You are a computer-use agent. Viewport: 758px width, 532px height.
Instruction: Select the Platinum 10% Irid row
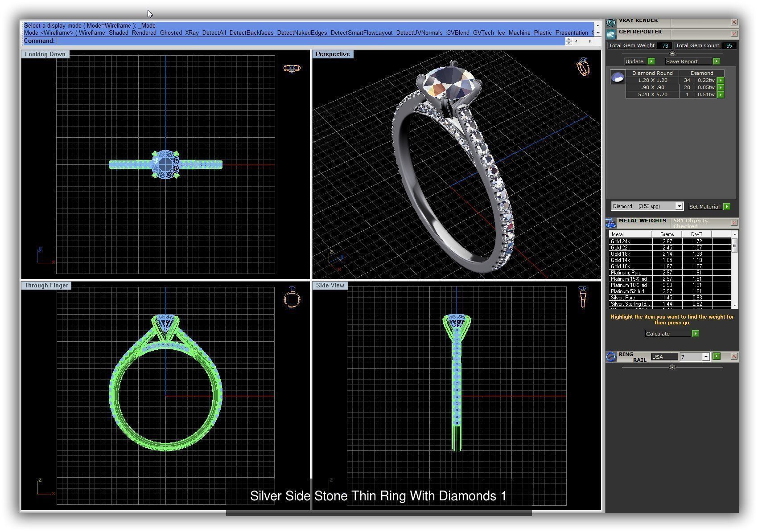coord(670,285)
